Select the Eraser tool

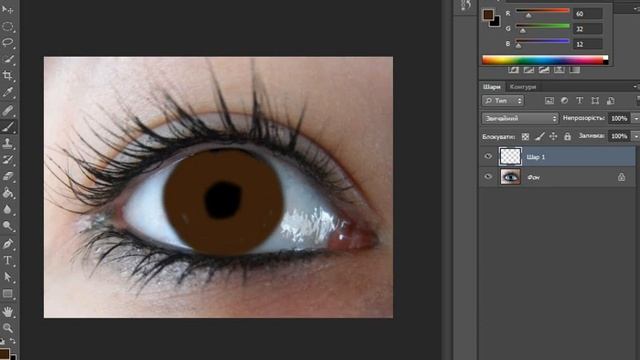[7, 176]
